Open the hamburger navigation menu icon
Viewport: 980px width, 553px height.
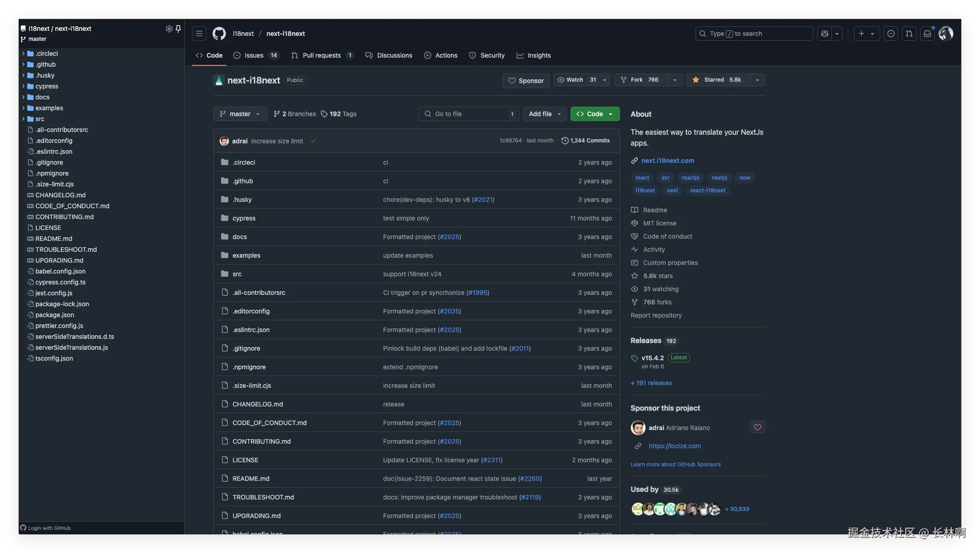(x=199, y=34)
